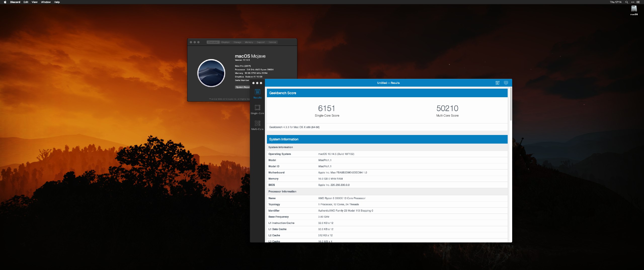This screenshot has width=644, height=270.
Task: Click the Name value AMD Ryzen 9 3900X
Action: (342, 198)
